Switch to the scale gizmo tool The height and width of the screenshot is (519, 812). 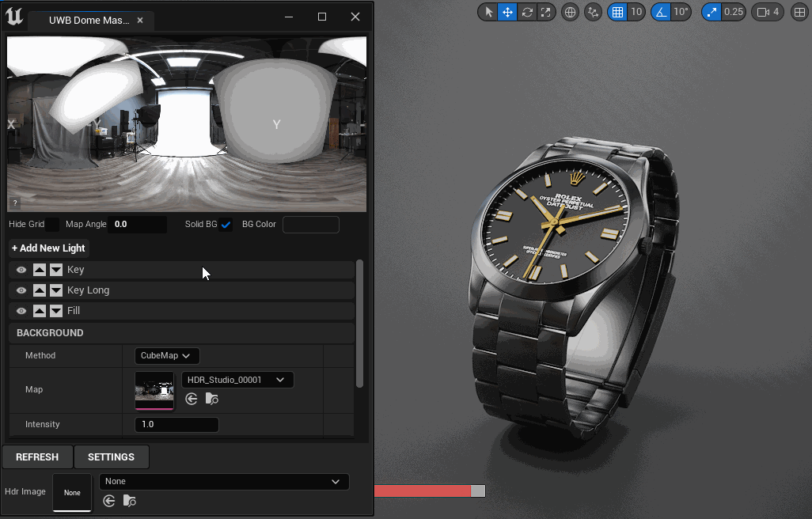[545, 12]
